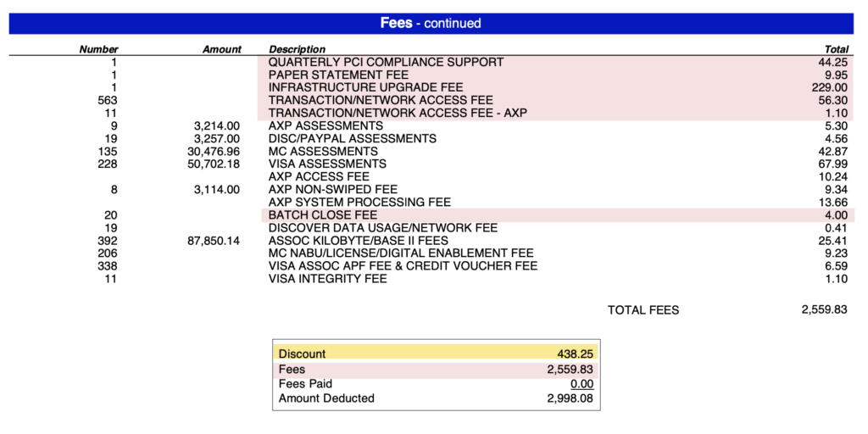
Task: Click the Number column header
Action: (x=98, y=49)
